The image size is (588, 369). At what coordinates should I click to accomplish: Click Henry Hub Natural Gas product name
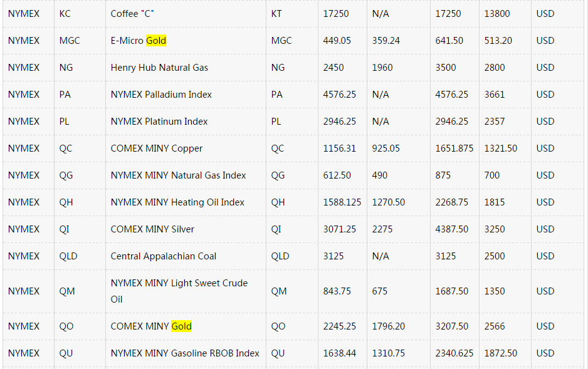coord(159,68)
